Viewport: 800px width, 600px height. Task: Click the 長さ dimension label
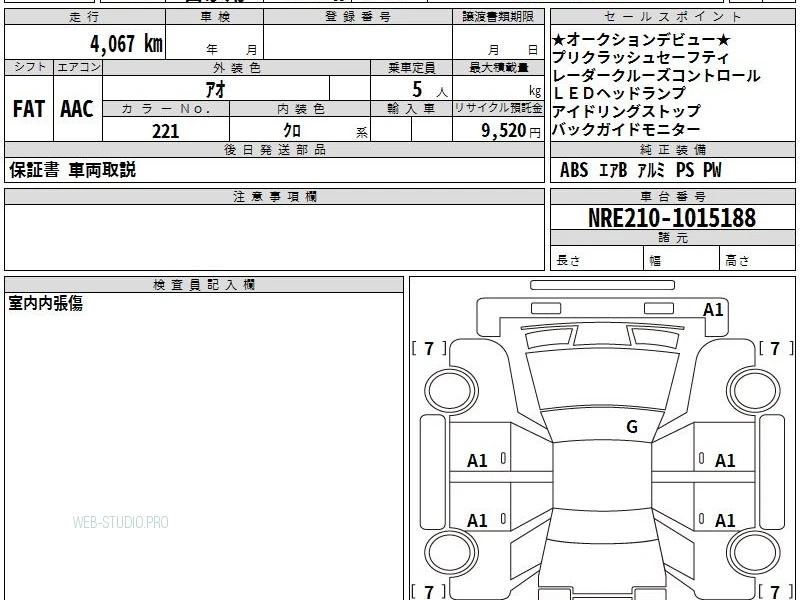[568, 260]
